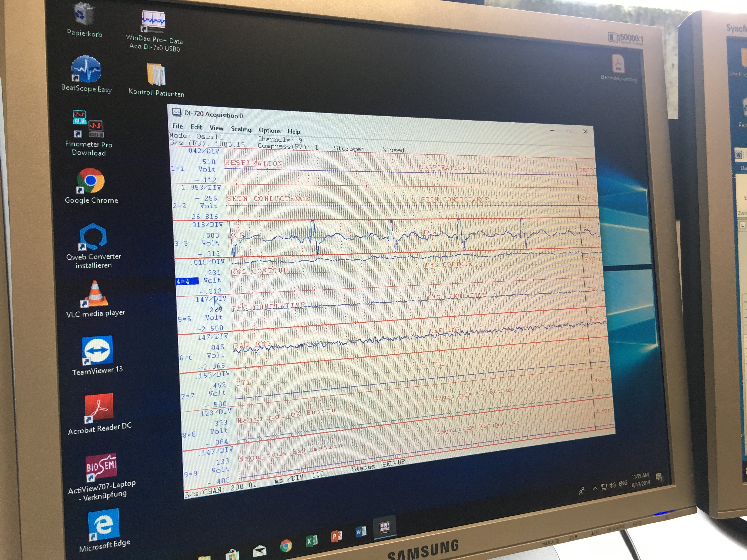Open the notification center icon
Screen dimensions: 747x560
click(x=658, y=477)
